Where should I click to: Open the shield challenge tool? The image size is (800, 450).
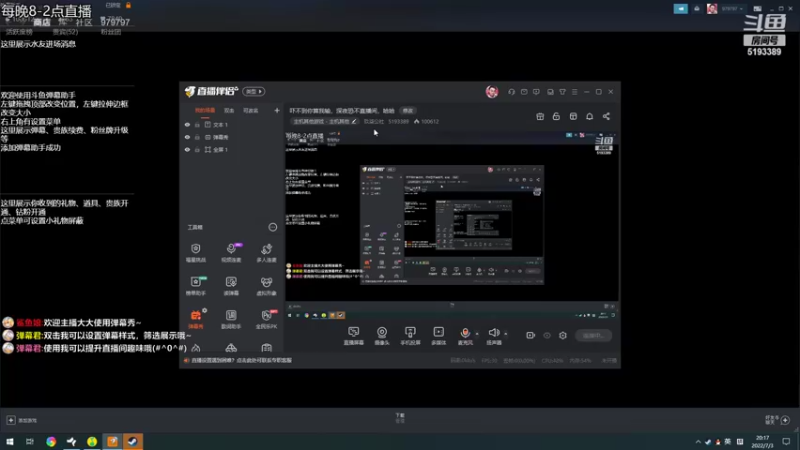coord(195,253)
